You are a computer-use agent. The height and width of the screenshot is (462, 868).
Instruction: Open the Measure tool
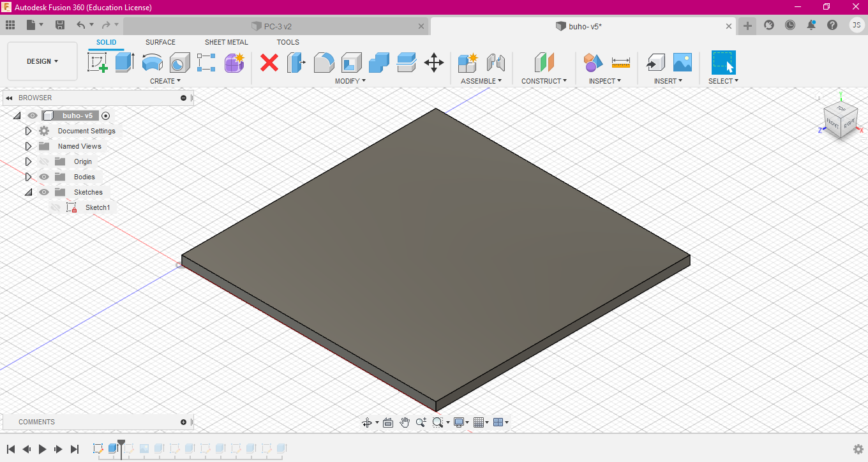tap(620, 63)
